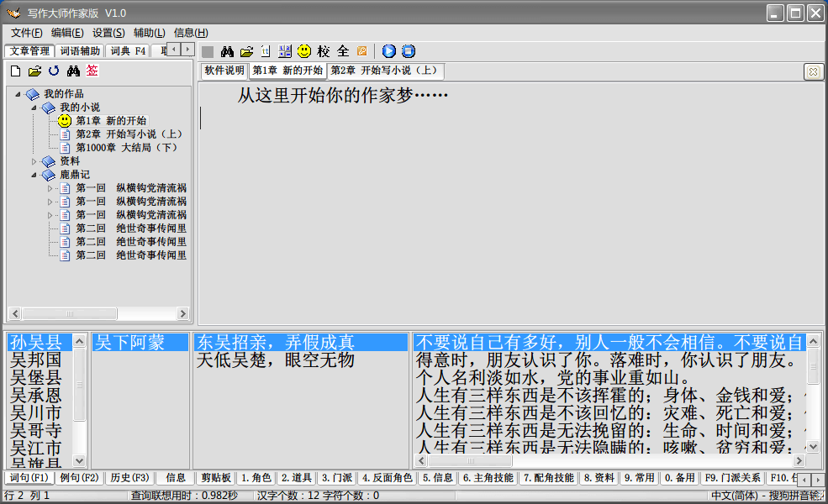Click the yellow smiley face toolbar icon
Image resolution: width=828 pixels, height=504 pixels.
tap(304, 51)
